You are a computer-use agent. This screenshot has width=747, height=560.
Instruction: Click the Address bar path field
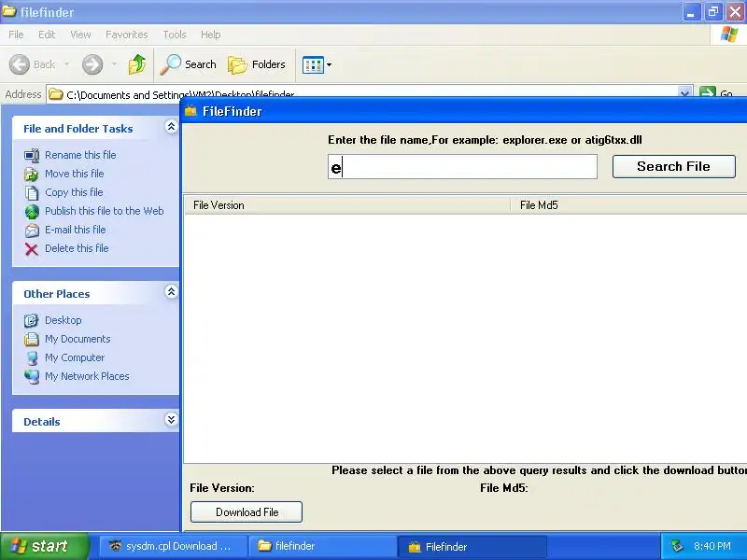click(x=362, y=94)
